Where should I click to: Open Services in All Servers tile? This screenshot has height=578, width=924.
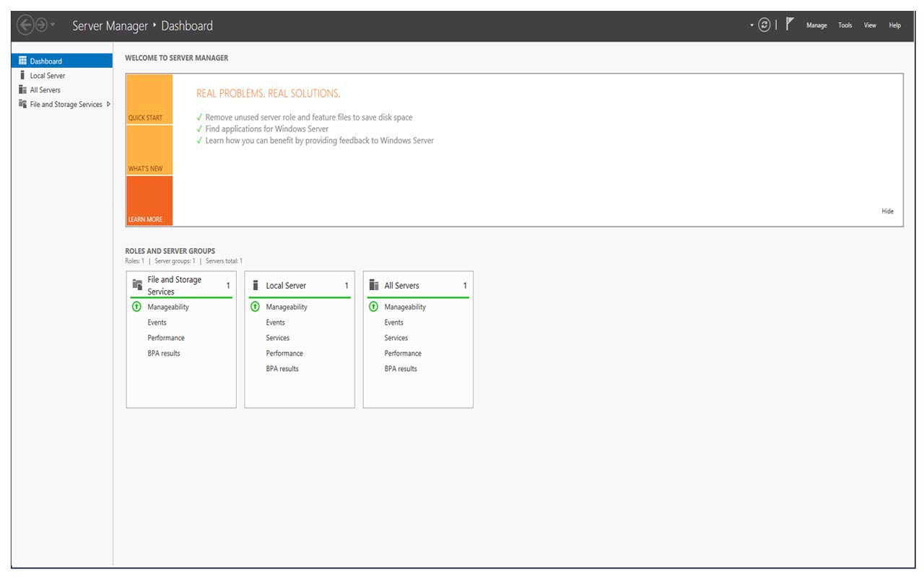click(x=396, y=338)
